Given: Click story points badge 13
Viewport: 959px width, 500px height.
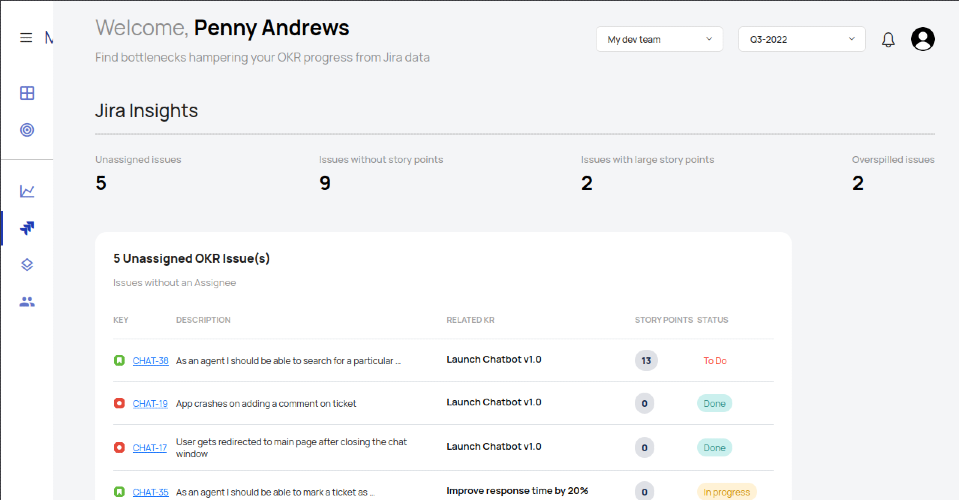Looking at the screenshot, I should (x=646, y=361).
